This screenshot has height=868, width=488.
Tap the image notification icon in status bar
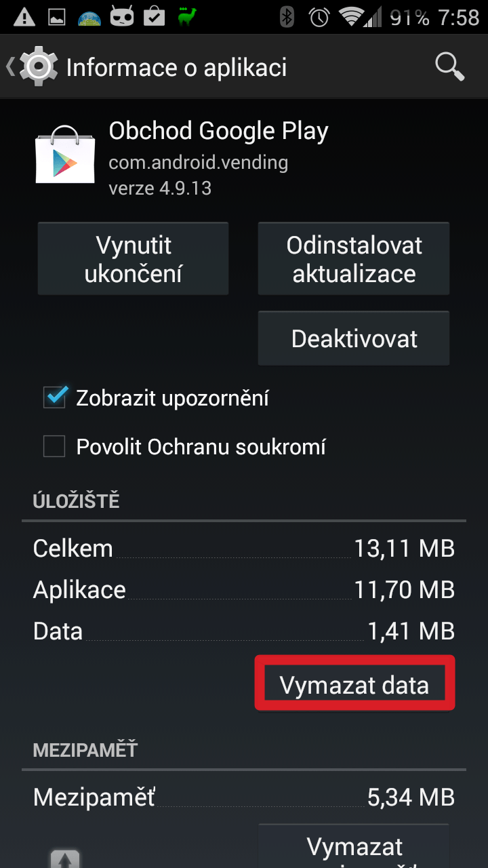(x=57, y=17)
